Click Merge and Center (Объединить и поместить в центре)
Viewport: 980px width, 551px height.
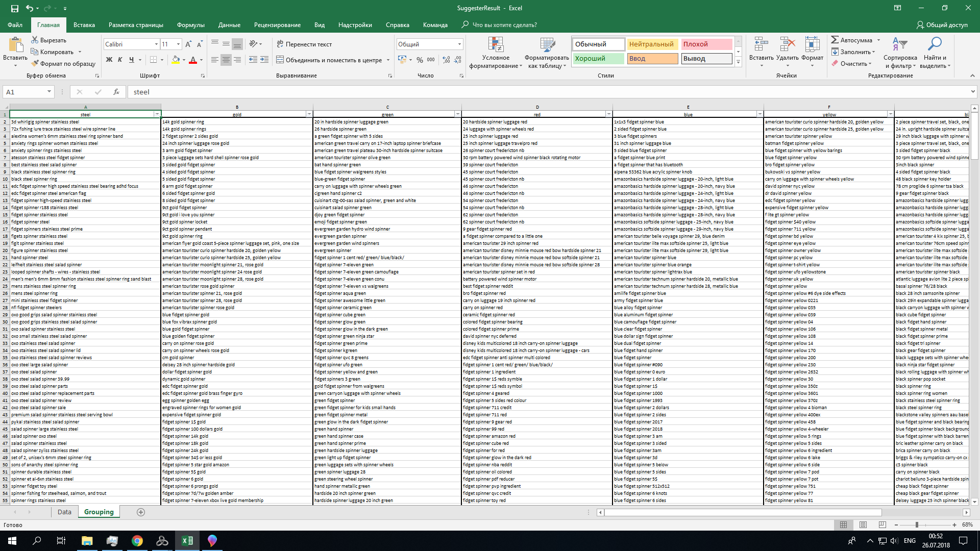(329, 60)
